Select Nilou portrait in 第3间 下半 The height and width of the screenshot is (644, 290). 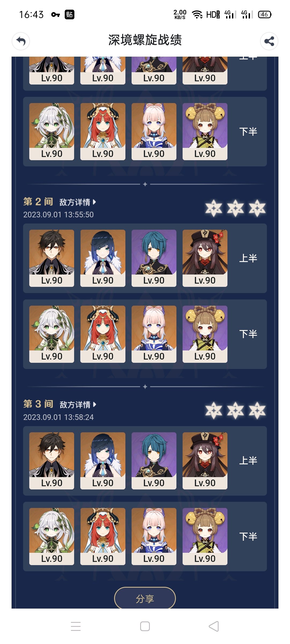click(103, 536)
